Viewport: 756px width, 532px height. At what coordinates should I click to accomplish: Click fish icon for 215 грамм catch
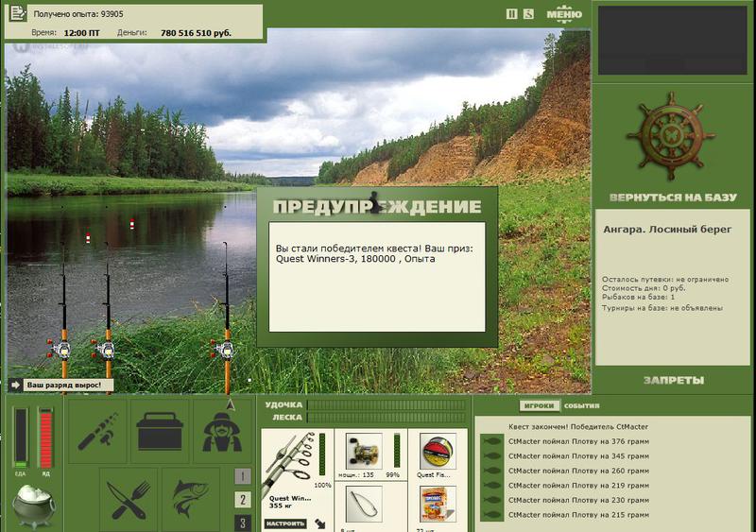coord(492,515)
